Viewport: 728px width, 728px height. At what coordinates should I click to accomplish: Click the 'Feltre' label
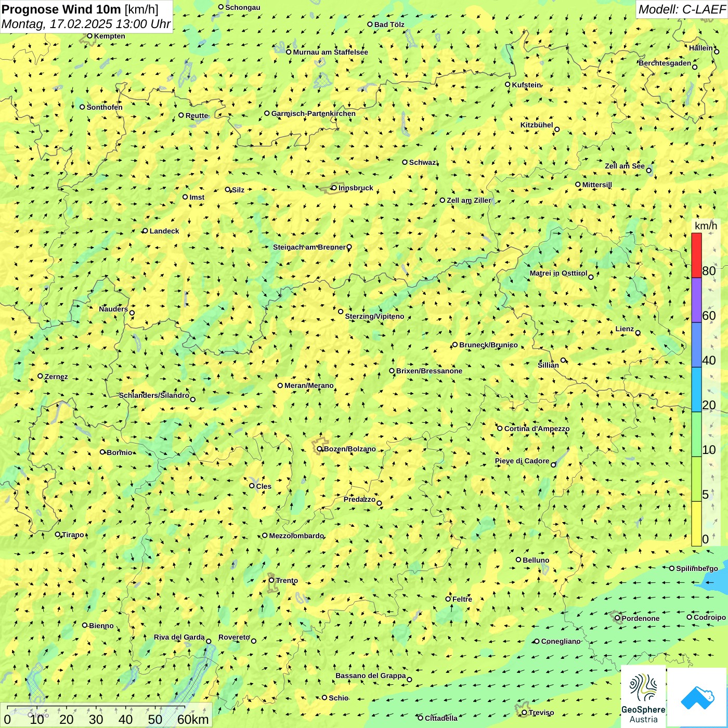[x=462, y=599]
